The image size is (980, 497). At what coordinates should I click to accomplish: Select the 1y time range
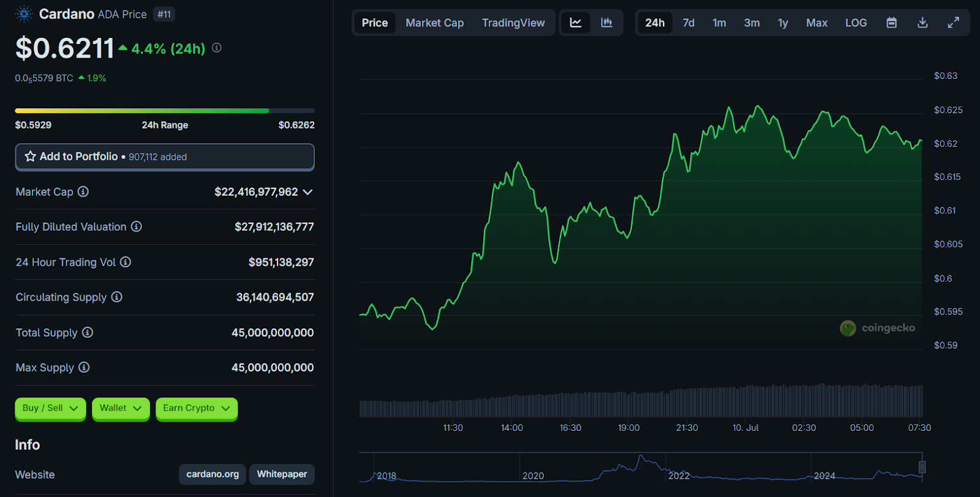point(783,23)
